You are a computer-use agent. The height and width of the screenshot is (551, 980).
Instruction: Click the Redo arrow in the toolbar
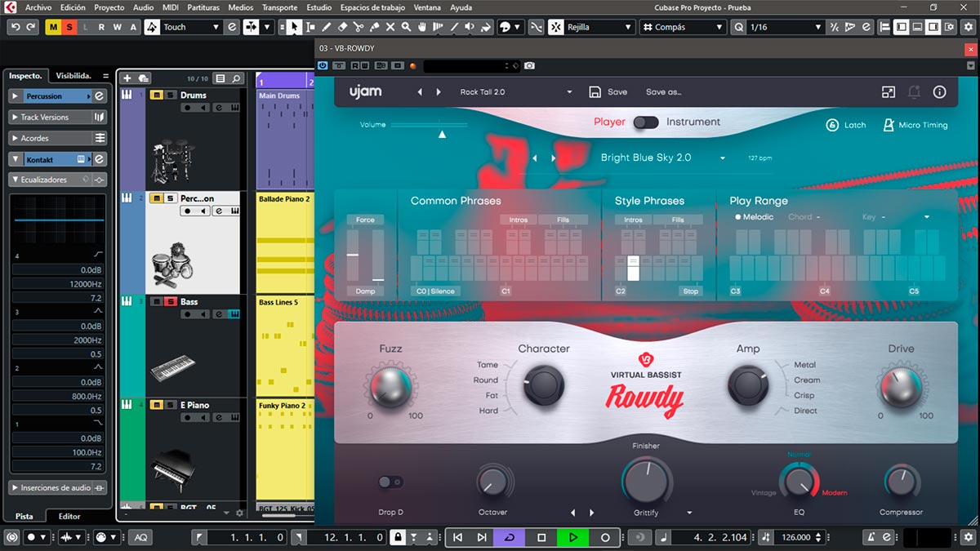pos(31,27)
